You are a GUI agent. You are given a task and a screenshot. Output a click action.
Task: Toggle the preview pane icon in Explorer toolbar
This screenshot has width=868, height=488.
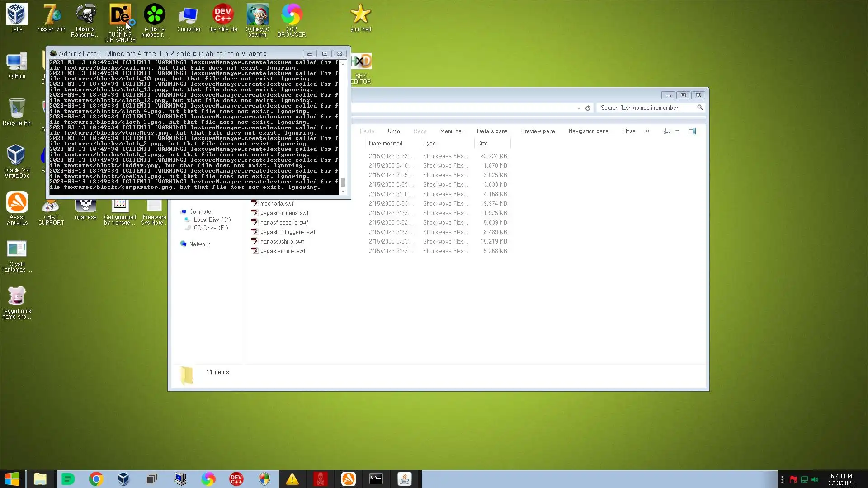(692, 131)
